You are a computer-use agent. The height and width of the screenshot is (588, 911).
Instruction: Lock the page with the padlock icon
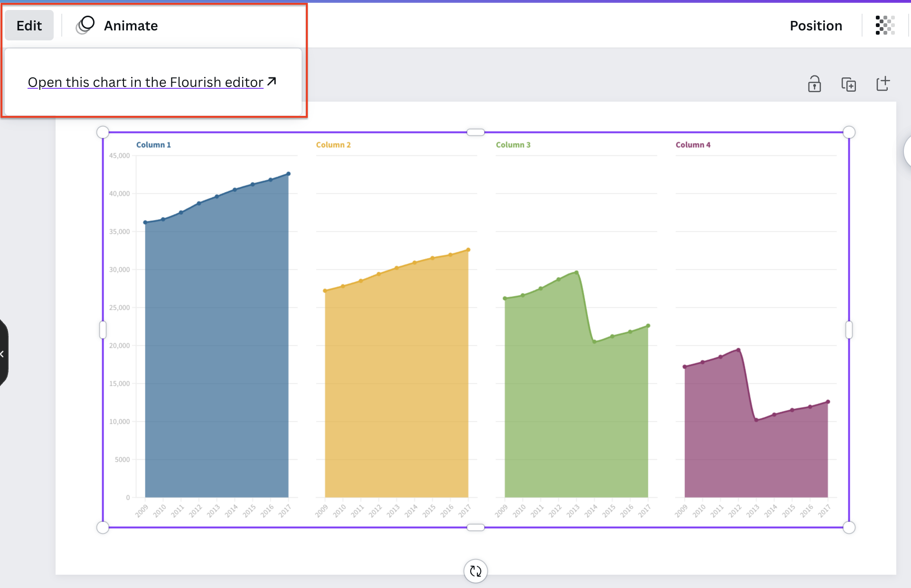point(814,84)
